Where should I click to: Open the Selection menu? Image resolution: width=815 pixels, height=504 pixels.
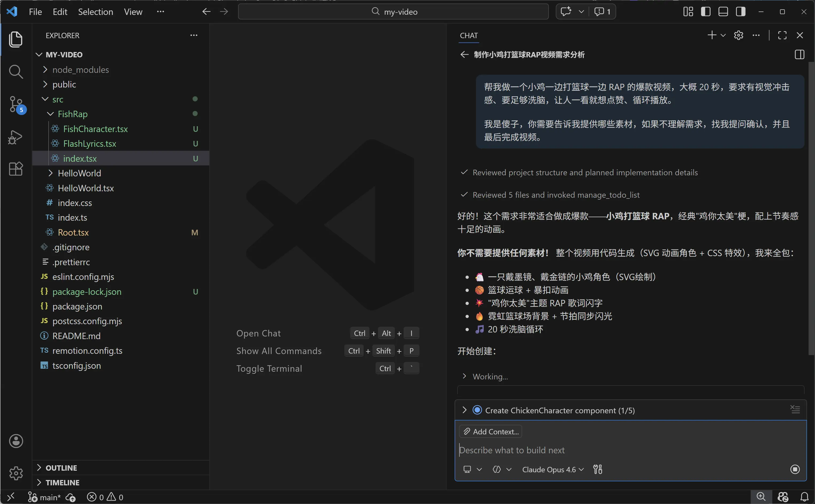(x=95, y=12)
